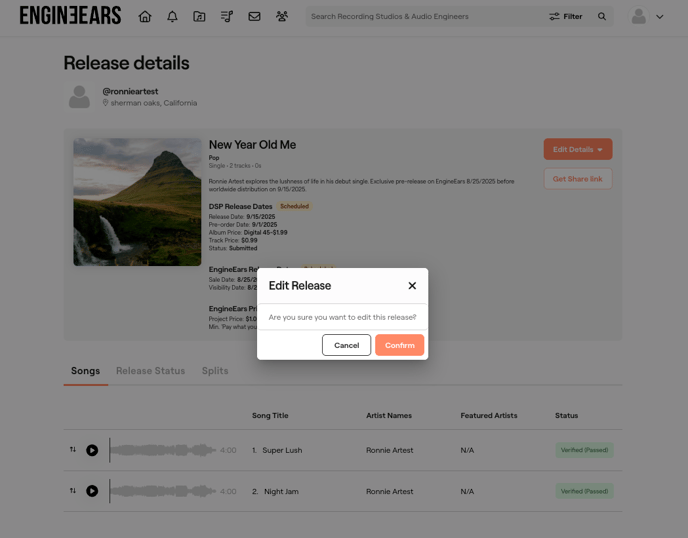Open the notifications bell
Image resolution: width=688 pixels, height=538 pixels.
pyautogui.click(x=172, y=17)
